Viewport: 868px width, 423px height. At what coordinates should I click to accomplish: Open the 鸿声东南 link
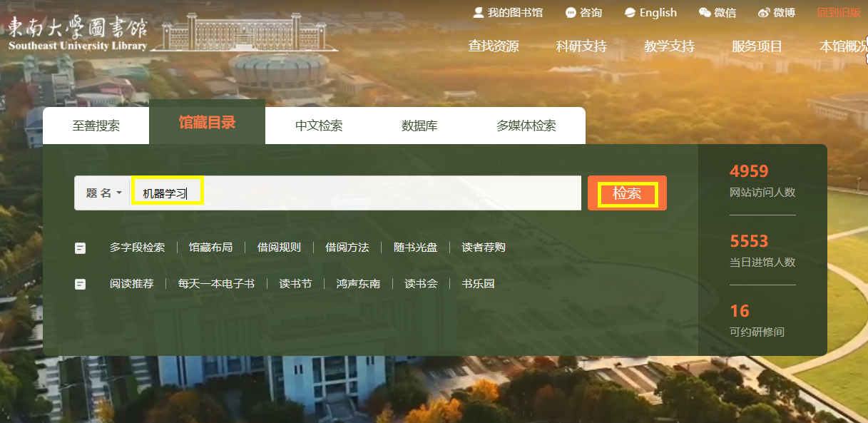click(x=358, y=283)
